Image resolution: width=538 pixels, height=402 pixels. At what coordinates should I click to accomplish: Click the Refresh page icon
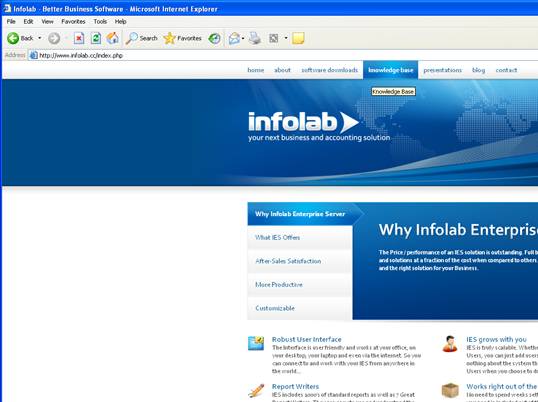[96, 38]
